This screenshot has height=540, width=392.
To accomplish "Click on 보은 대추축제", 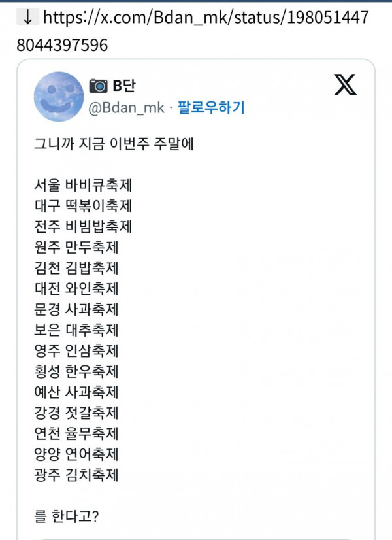I will coord(76,330).
